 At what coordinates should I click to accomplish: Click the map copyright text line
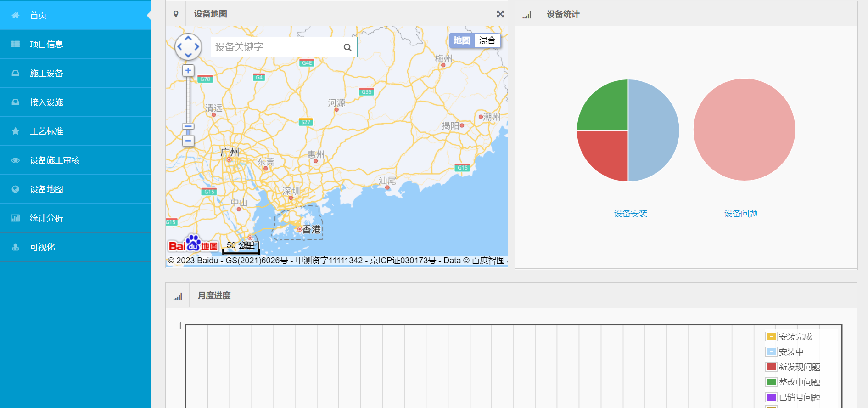coord(336,261)
